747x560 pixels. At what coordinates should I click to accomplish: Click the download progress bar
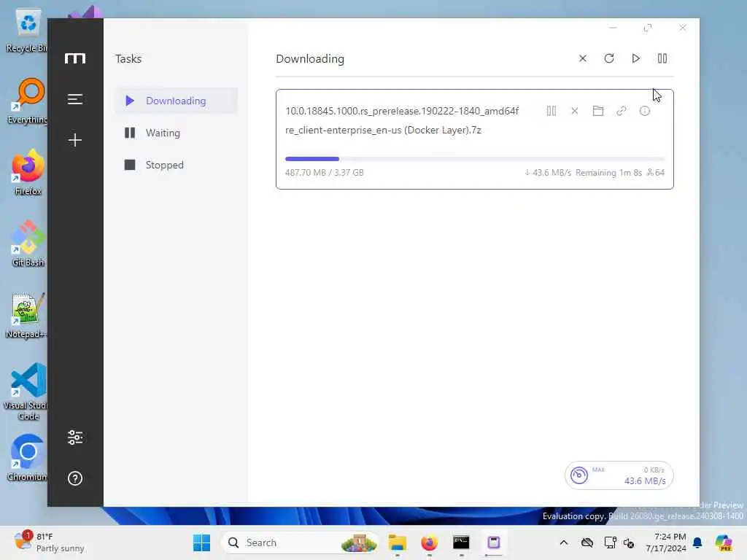pos(474,158)
